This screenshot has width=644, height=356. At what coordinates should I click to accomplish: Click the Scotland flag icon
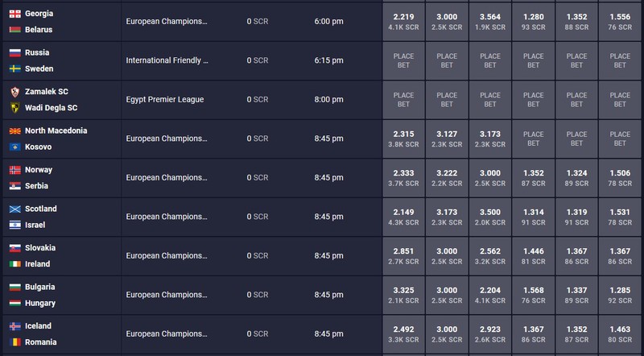tap(15, 209)
